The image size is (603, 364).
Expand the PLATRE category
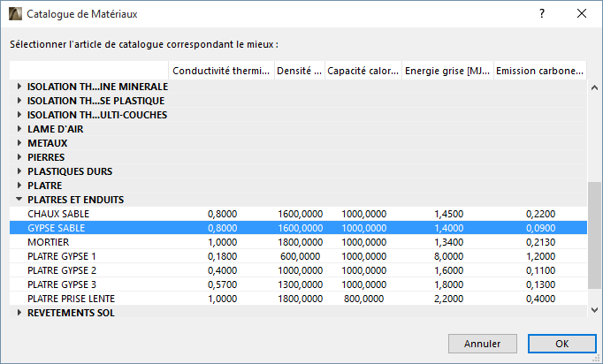click(20, 186)
